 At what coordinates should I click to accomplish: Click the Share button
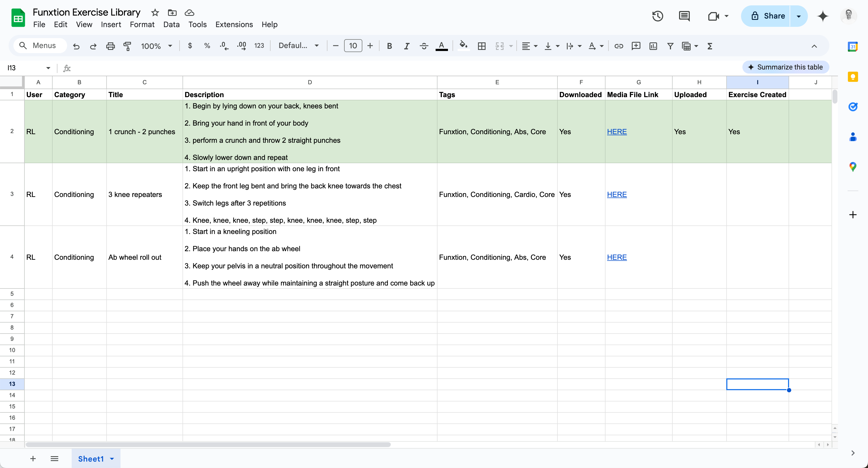coord(765,16)
